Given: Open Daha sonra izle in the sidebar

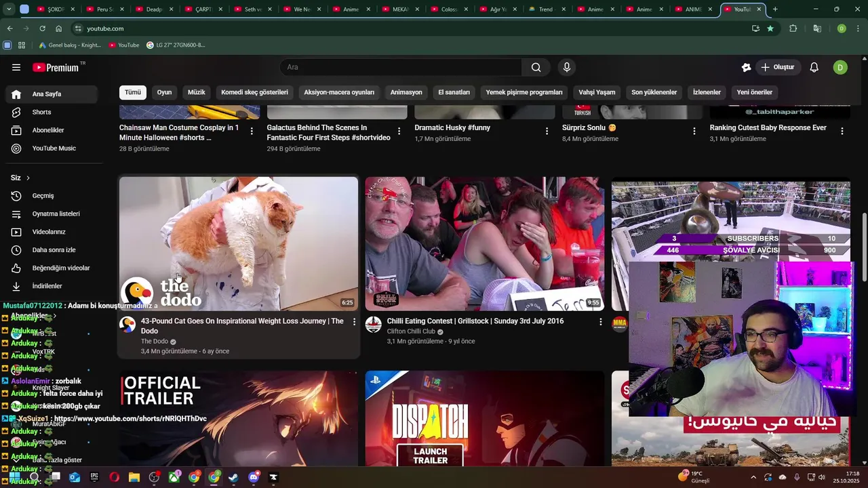Looking at the screenshot, I should point(52,250).
